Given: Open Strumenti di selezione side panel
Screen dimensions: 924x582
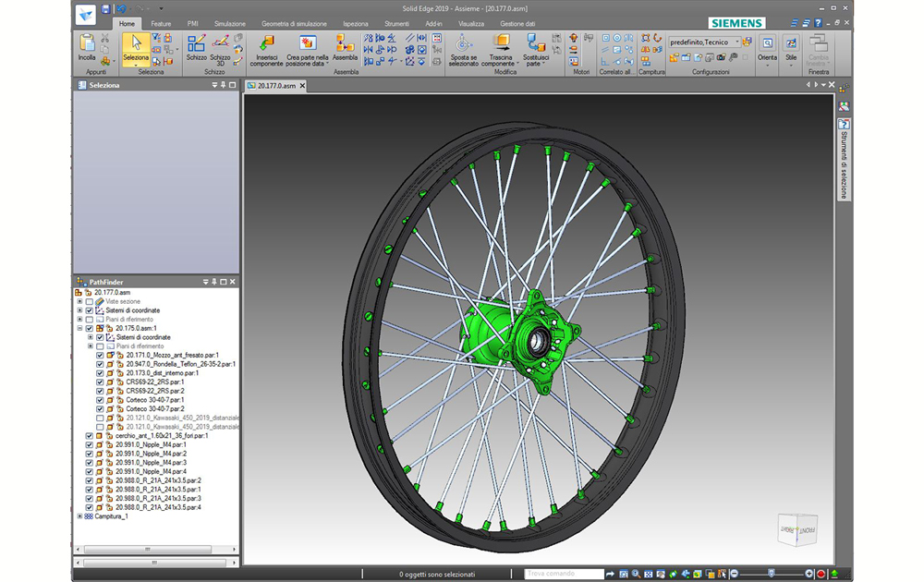Looking at the screenshot, I should coord(844,159).
